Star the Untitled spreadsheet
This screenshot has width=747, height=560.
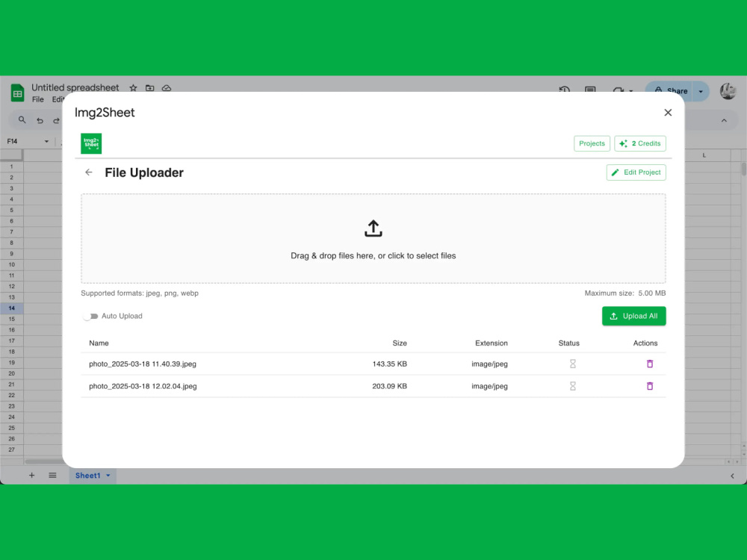click(134, 88)
